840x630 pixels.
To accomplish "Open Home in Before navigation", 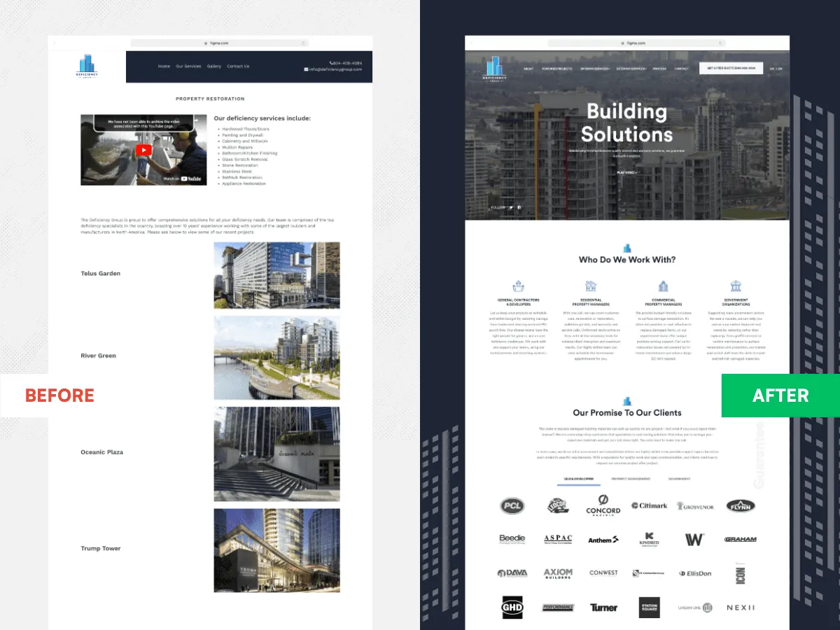I will (x=164, y=66).
